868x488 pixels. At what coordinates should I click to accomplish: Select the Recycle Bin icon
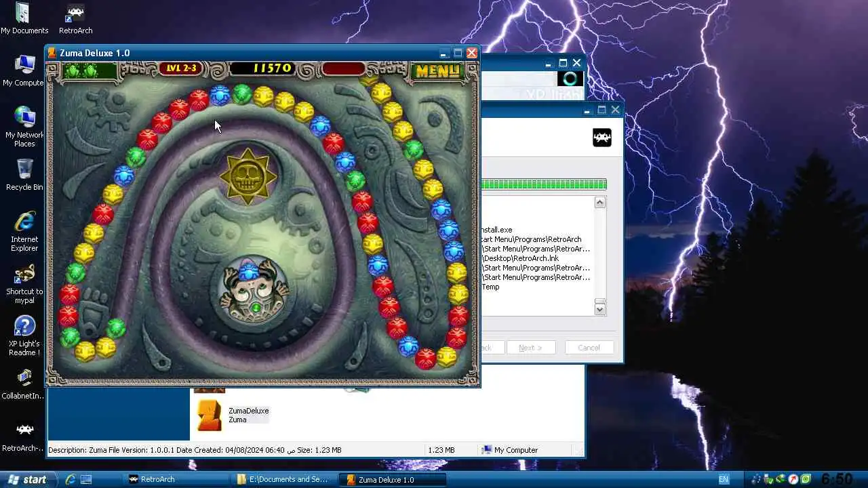pos(24,175)
